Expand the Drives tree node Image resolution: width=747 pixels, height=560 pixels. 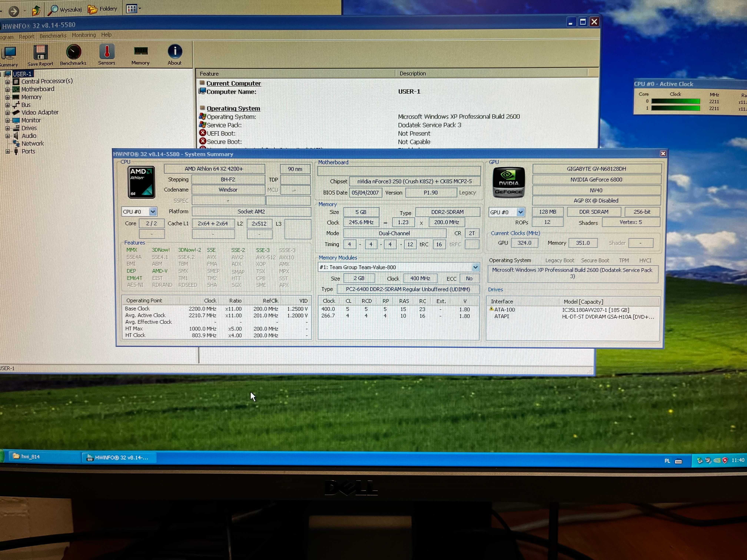click(x=7, y=128)
